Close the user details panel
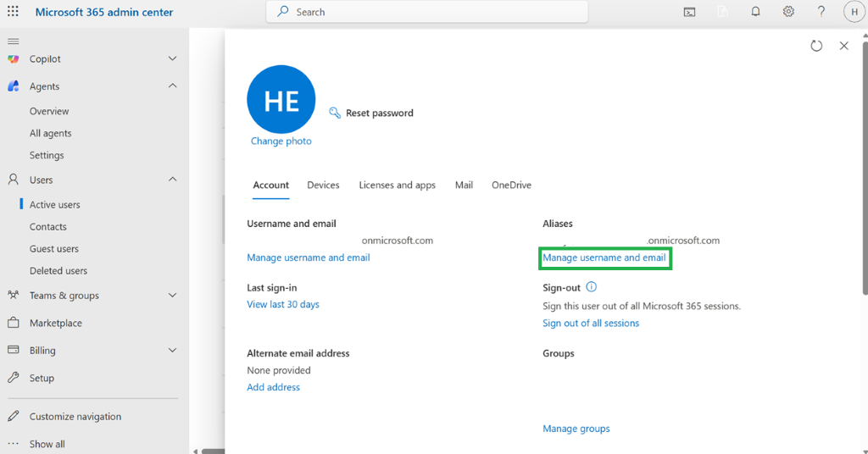The width and height of the screenshot is (868, 454). (843, 46)
